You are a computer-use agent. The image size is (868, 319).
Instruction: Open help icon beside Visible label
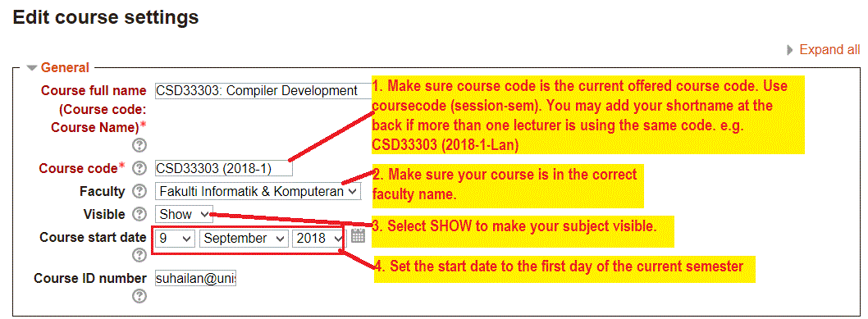coord(139,214)
